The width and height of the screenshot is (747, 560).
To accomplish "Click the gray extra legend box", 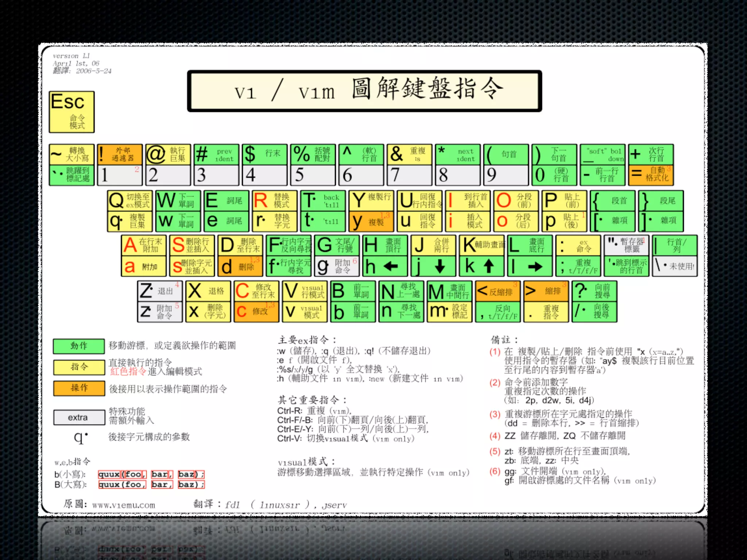I will coord(79,417).
